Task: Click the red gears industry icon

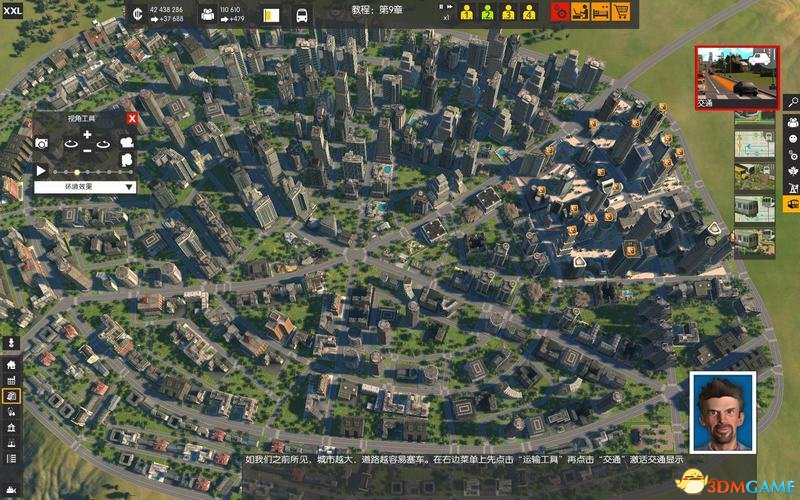Action: 560,12
